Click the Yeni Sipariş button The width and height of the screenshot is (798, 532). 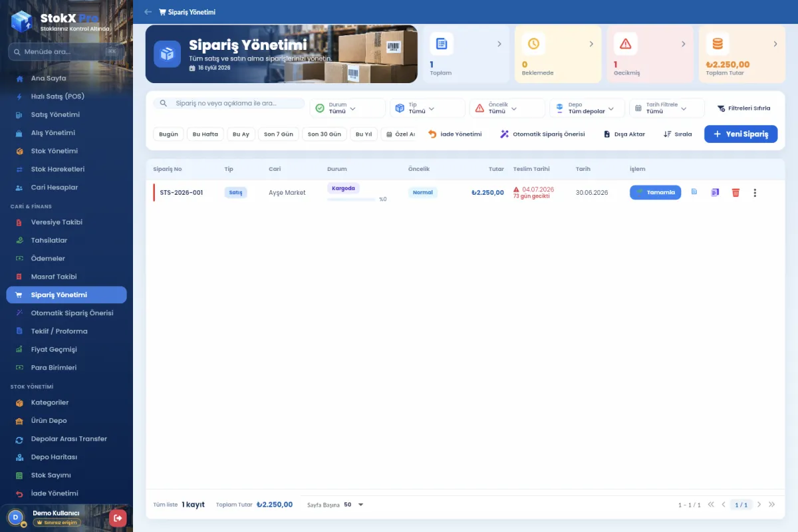(x=741, y=134)
